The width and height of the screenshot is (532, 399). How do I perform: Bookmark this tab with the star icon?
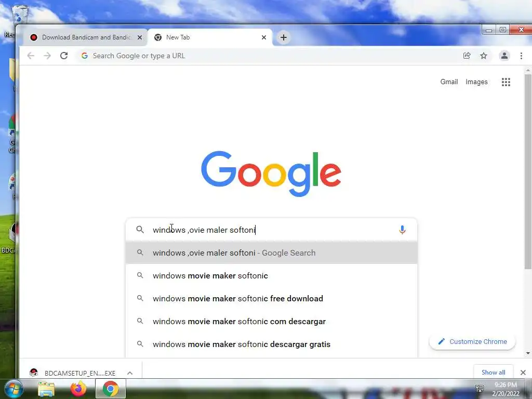484,56
